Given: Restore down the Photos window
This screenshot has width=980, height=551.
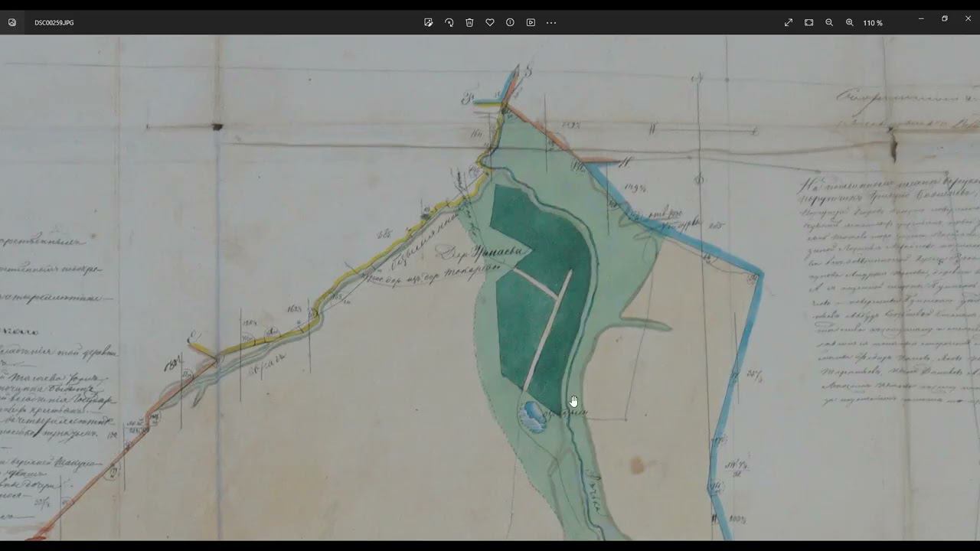Looking at the screenshot, I should coord(945,18).
